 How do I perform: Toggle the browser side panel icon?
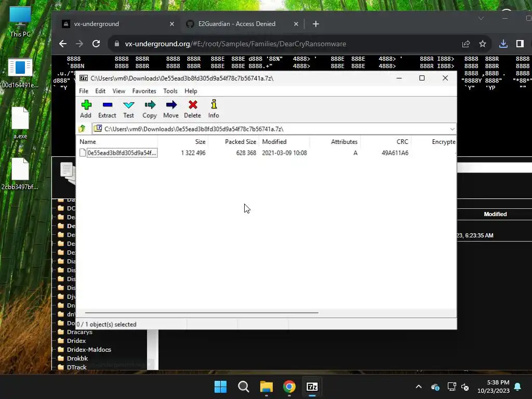(520, 44)
